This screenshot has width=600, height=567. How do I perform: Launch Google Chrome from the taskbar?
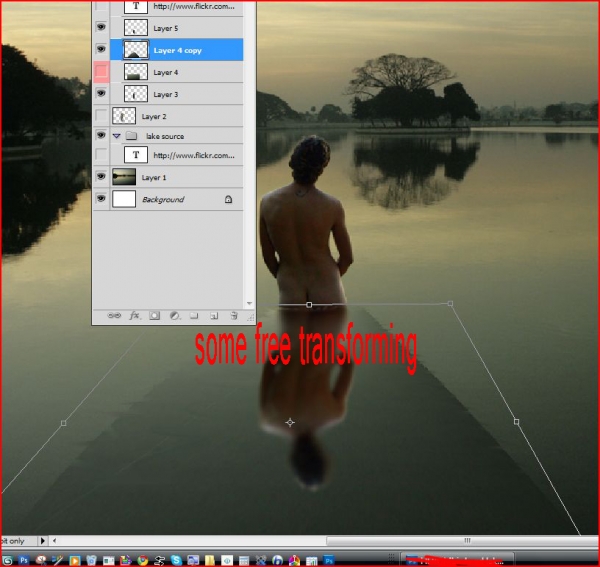pos(143,560)
